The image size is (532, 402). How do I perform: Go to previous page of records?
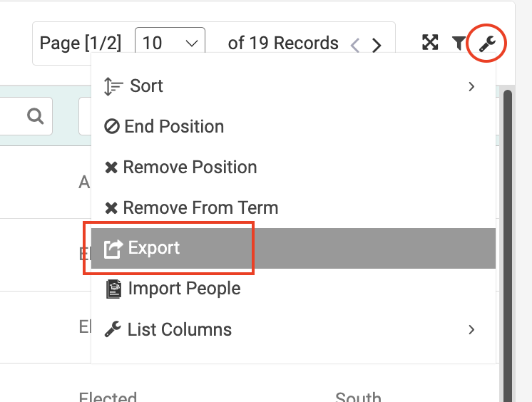[355, 45]
